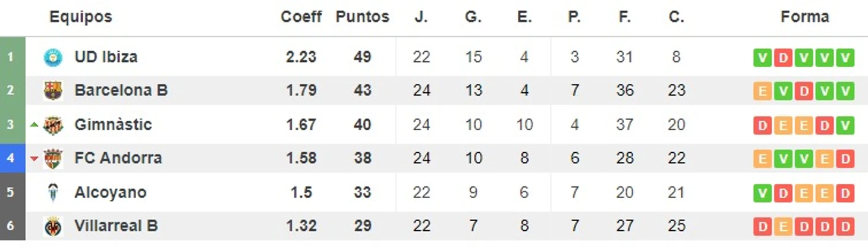Click the Equipos column header

click(80, 17)
